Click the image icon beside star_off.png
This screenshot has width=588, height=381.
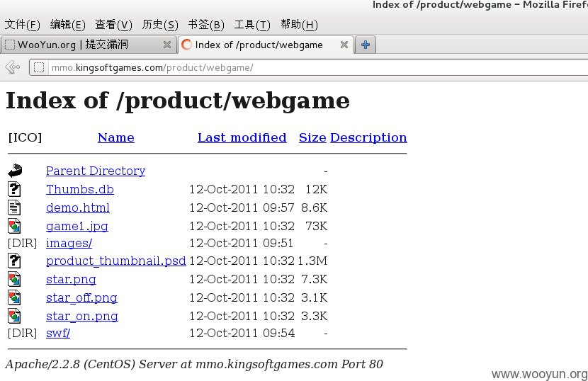tap(14, 297)
